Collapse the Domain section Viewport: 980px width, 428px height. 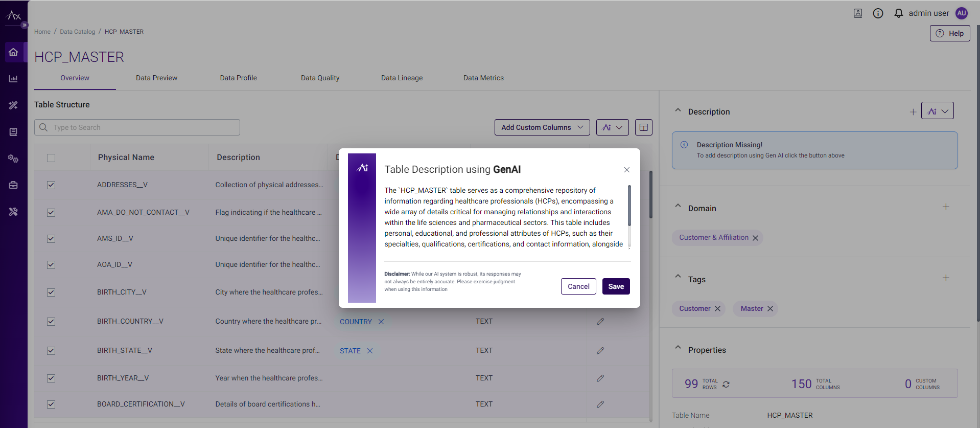click(678, 207)
